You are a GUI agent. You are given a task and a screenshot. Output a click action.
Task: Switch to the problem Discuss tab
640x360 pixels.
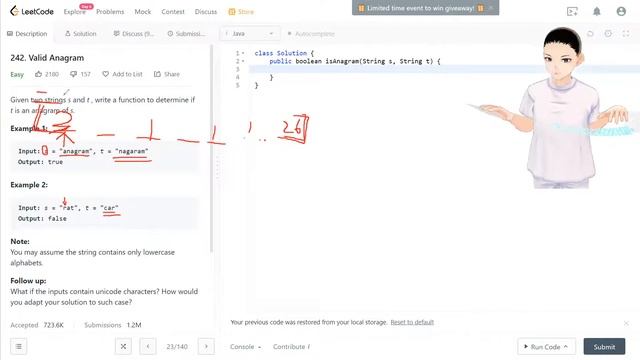click(x=133, y=33)
